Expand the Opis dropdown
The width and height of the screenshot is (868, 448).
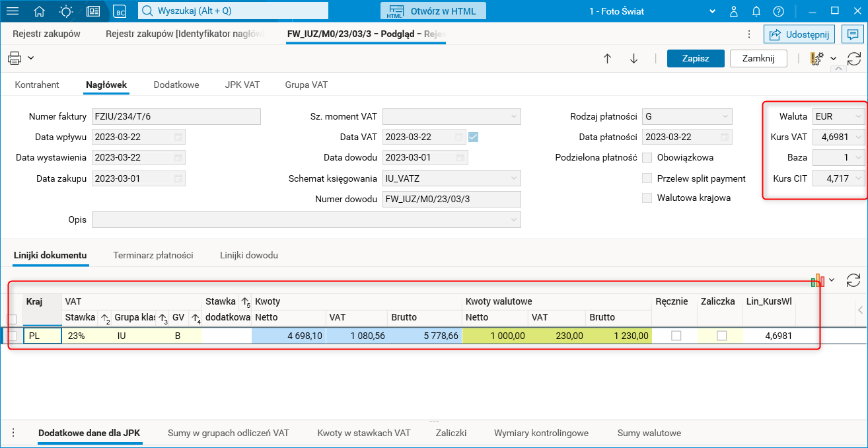pyautogui.click(x=514, y=219)
